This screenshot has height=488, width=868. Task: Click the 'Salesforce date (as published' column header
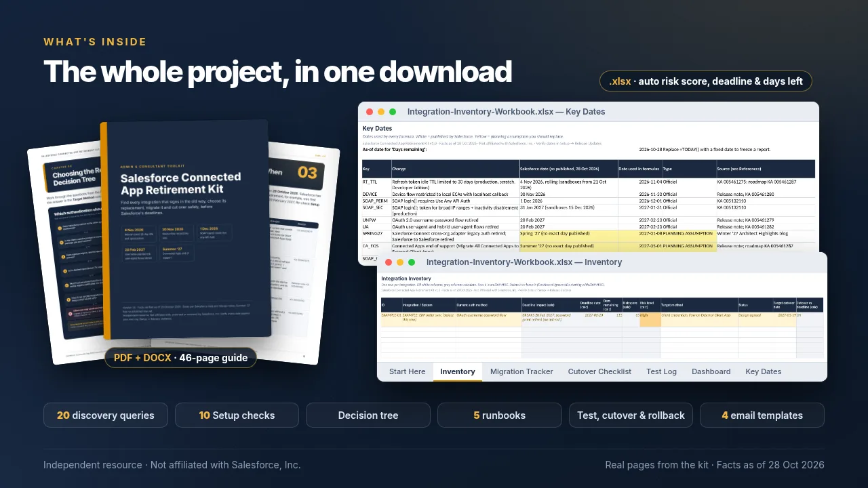[x=568, y=169]
